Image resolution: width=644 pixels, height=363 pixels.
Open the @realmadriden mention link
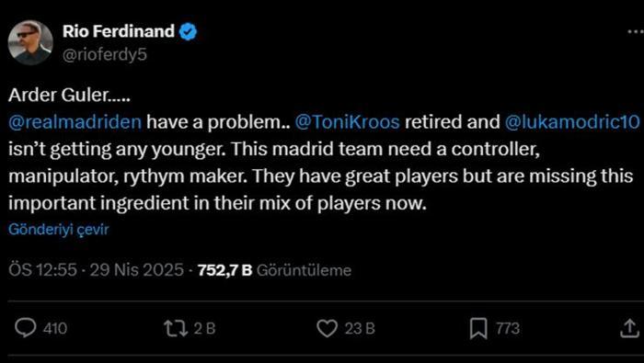(x=75, y=122)
